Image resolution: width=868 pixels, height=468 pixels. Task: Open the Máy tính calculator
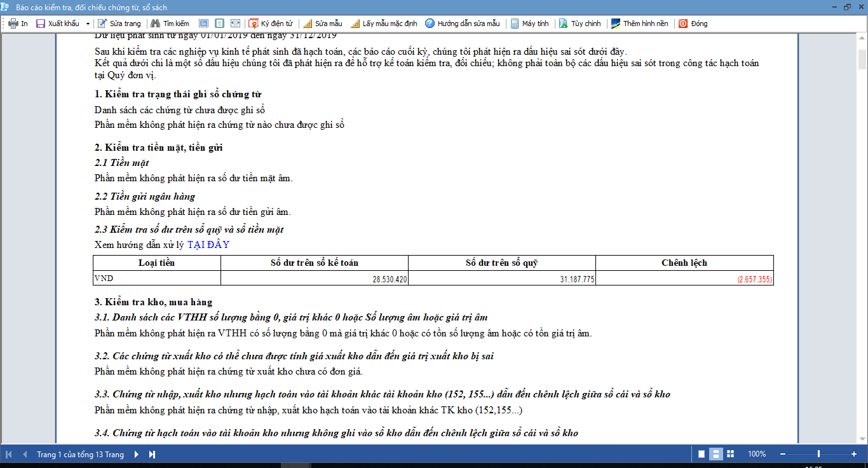[x=529, y=24]
